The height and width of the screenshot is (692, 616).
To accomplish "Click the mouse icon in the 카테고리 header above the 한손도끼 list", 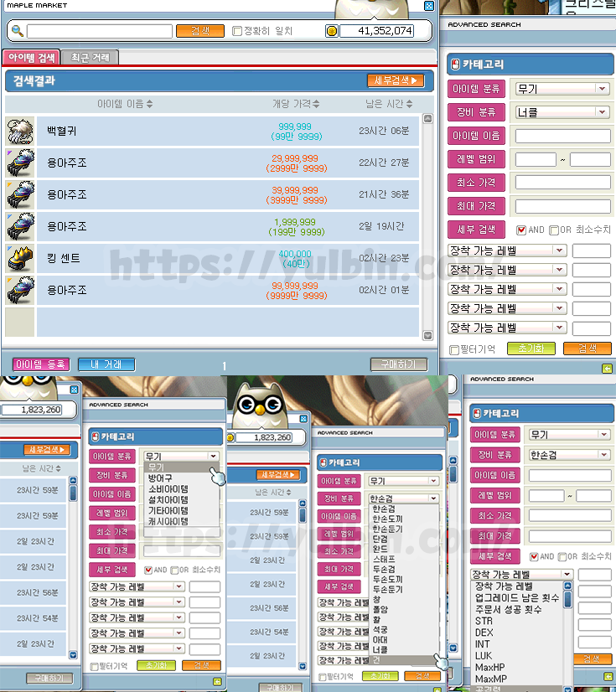I will click(324, 463).
